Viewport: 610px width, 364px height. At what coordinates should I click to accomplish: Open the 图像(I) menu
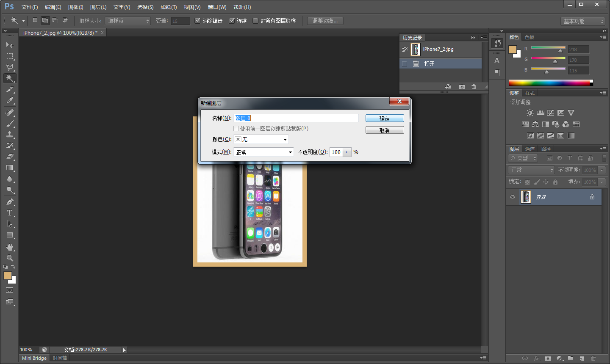click(76, 7)
